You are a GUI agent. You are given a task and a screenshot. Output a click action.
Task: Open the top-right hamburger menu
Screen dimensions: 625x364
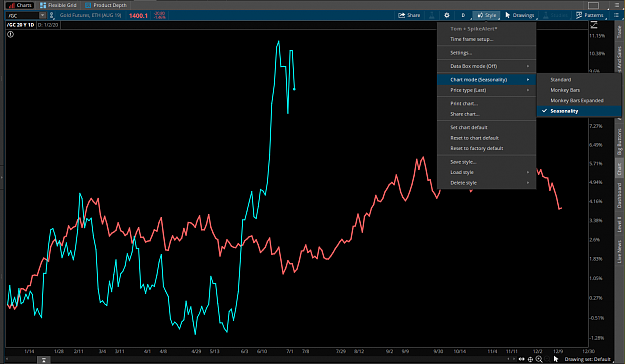[x=617, y=5]
